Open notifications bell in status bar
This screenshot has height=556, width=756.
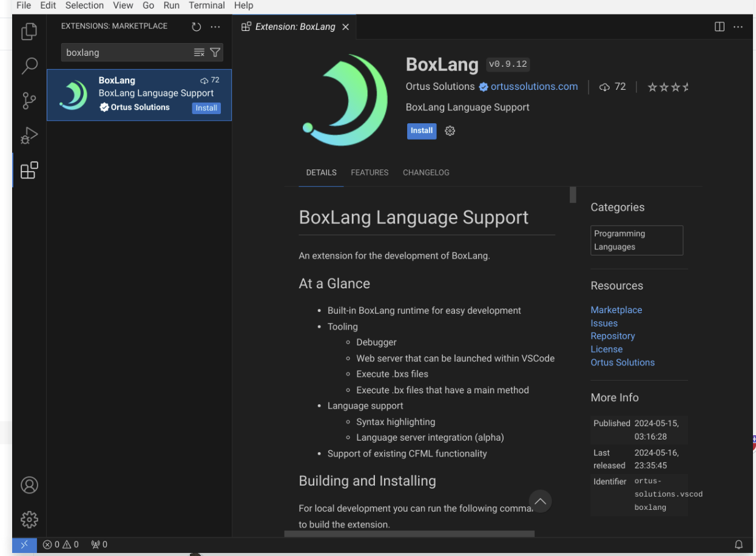pyautogui.click(x=738, y=544)
